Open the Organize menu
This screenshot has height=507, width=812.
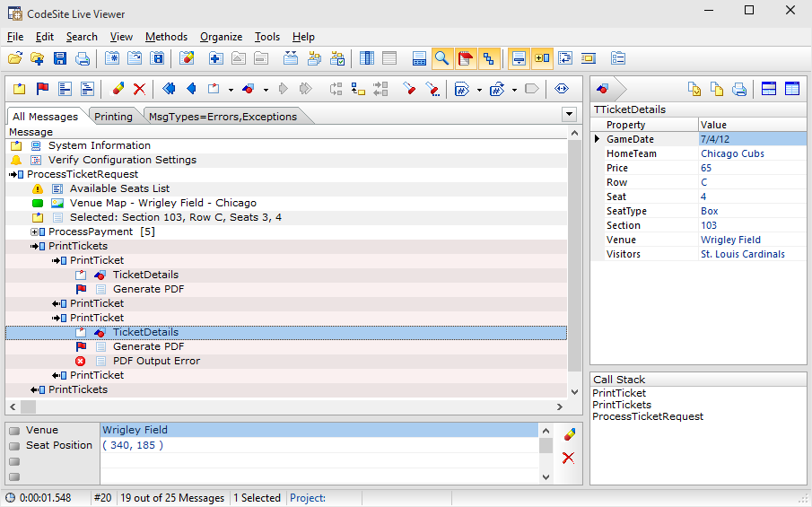[x=221, y=37]
